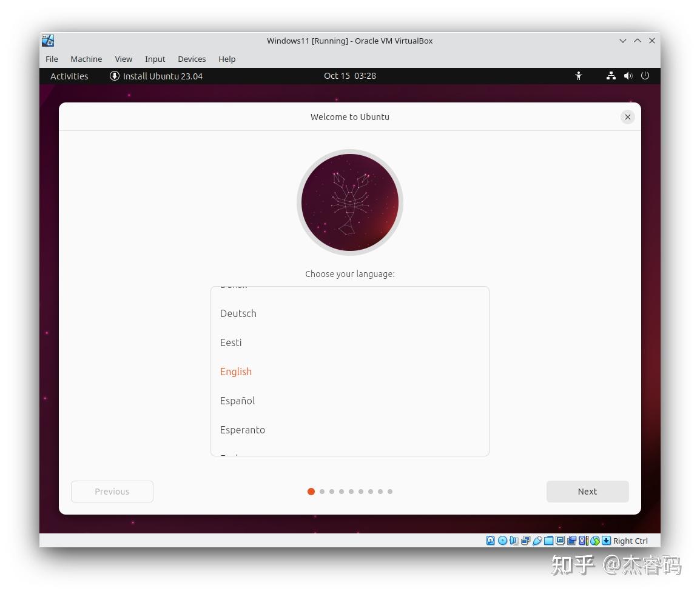Open the power menu from the top bar
Image resolution: width=700 pixels, height=594 pixels.
point(645,76)
